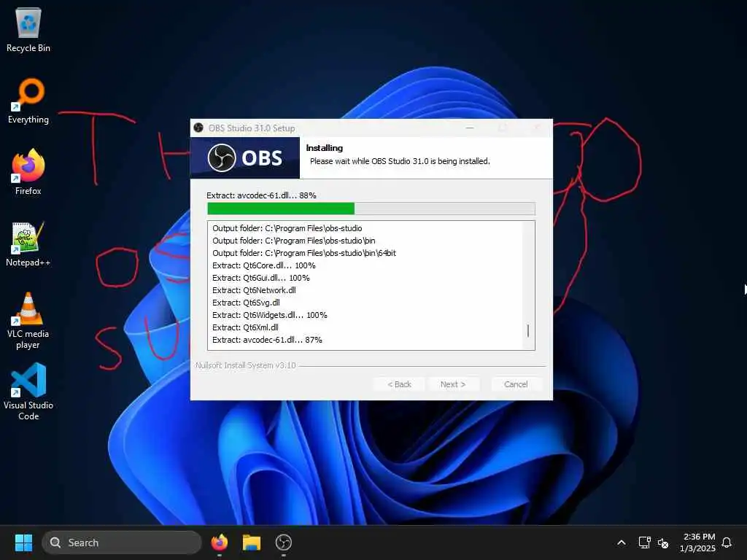Screen dimensions: 747x560
Task: Click 'Nullsoft Install System v3.10' text
Action: click(245, 365)
